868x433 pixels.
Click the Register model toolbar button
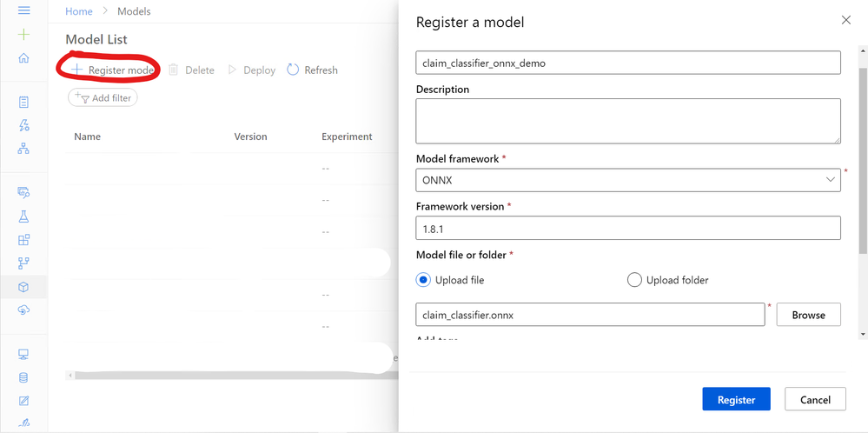pyautogui.click(x=112, y=70)
